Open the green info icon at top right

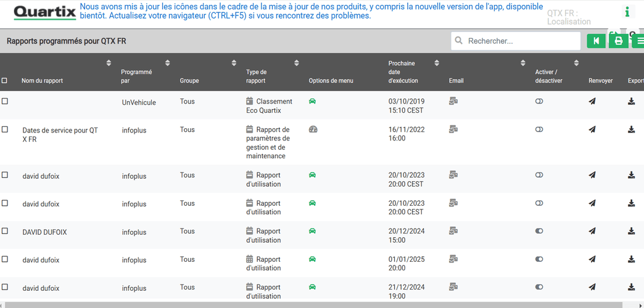point(627,12)
